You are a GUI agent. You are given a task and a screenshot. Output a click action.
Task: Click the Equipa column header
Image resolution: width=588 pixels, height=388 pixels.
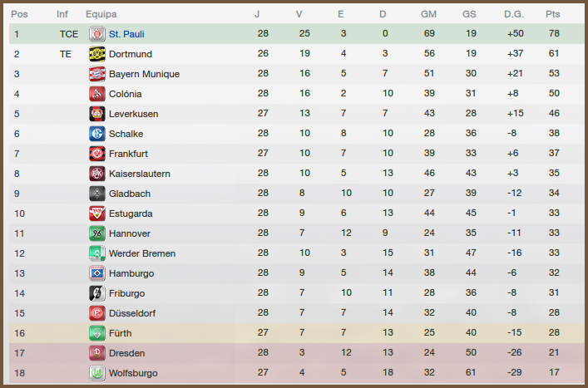click(x=101, y=14)
